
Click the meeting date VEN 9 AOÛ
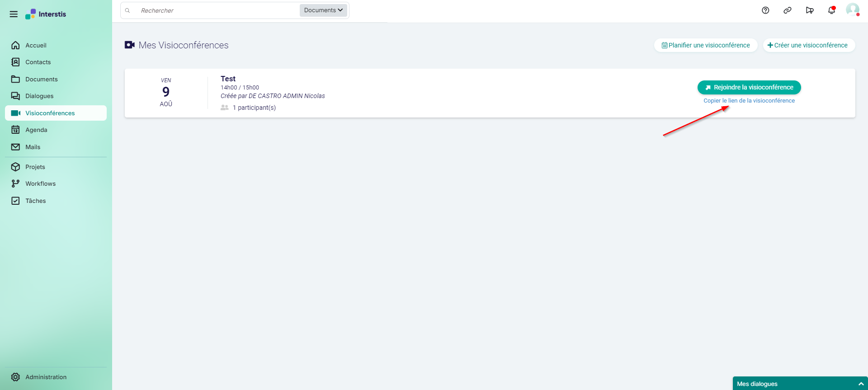coord(166,92)
